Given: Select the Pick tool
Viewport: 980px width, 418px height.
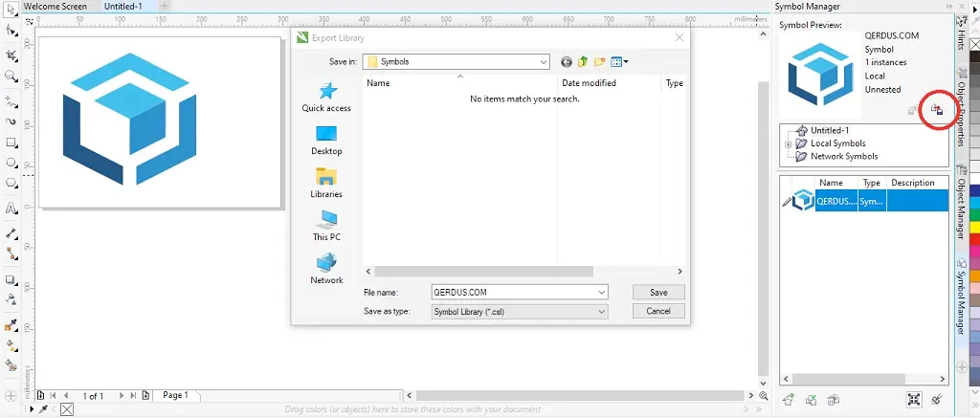Looking at the screenshot, I should (x=11, y=10).
